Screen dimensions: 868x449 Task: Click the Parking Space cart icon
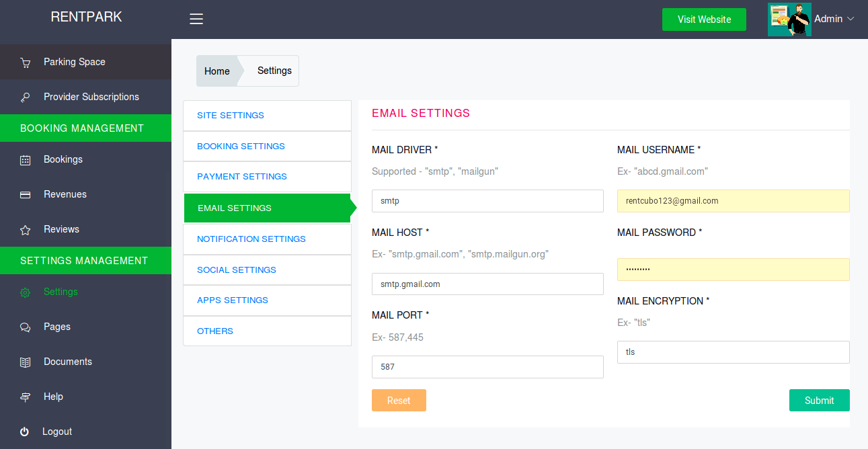coord(26,63)
